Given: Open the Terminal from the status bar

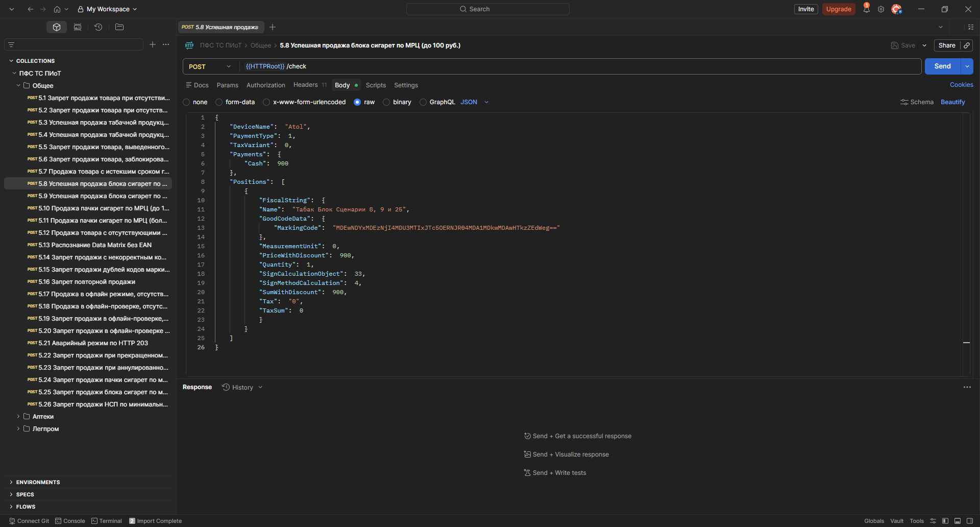Looking at the screenshot, I should tap(107, 521).
